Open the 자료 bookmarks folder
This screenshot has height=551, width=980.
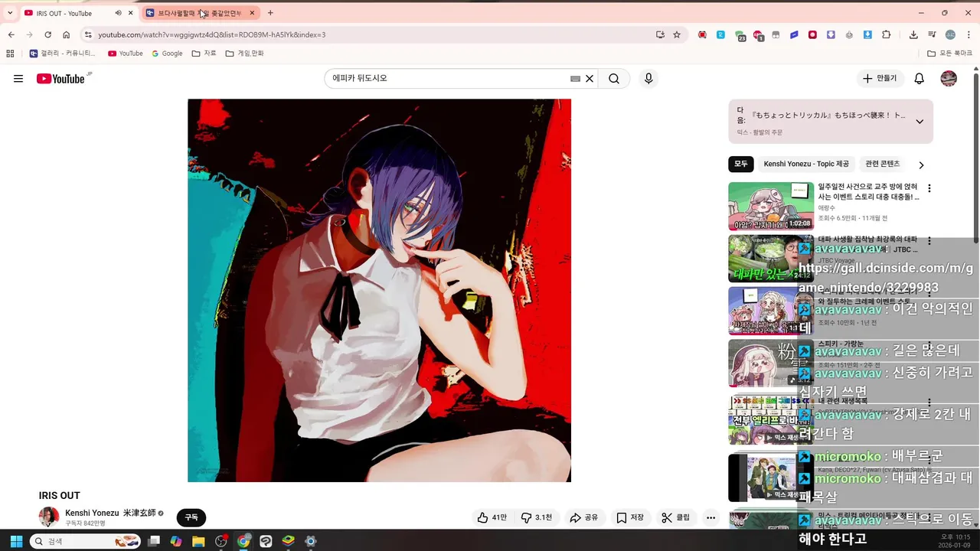pyautogui.click(x=204, y=54)
